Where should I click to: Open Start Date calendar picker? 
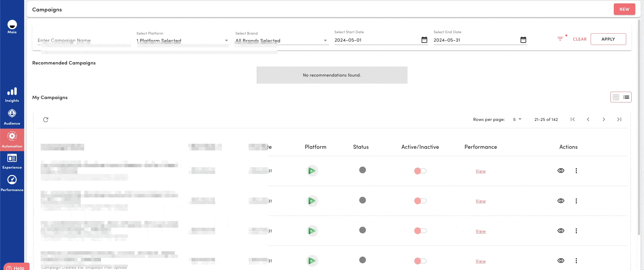pyautogui.click(x=424, y=40)
